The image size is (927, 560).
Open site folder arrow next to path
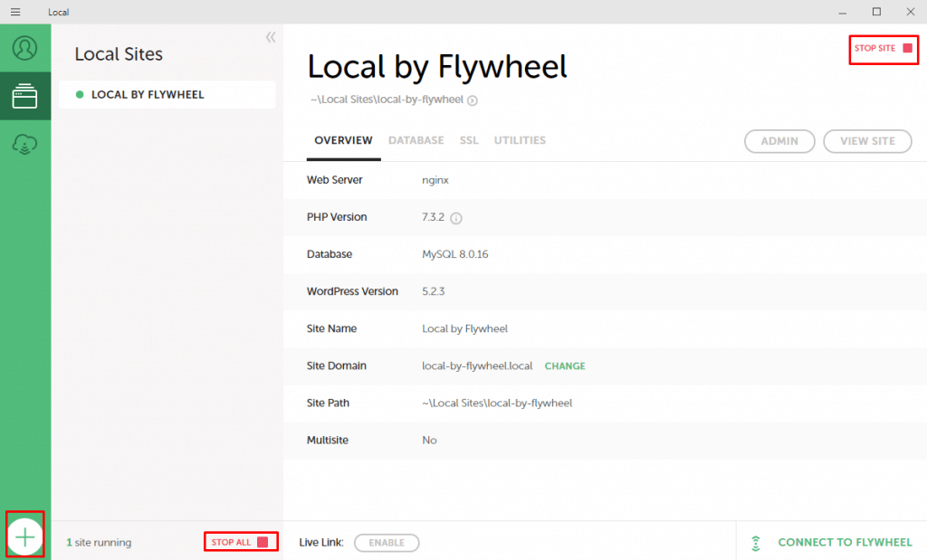pyautogui.click(x=473, y=100)
